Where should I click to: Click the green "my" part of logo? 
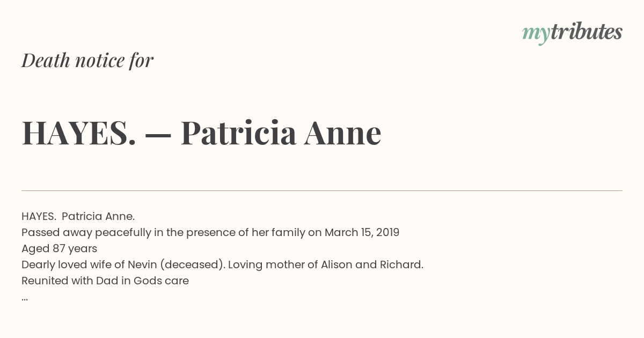(x=536, y=34)
